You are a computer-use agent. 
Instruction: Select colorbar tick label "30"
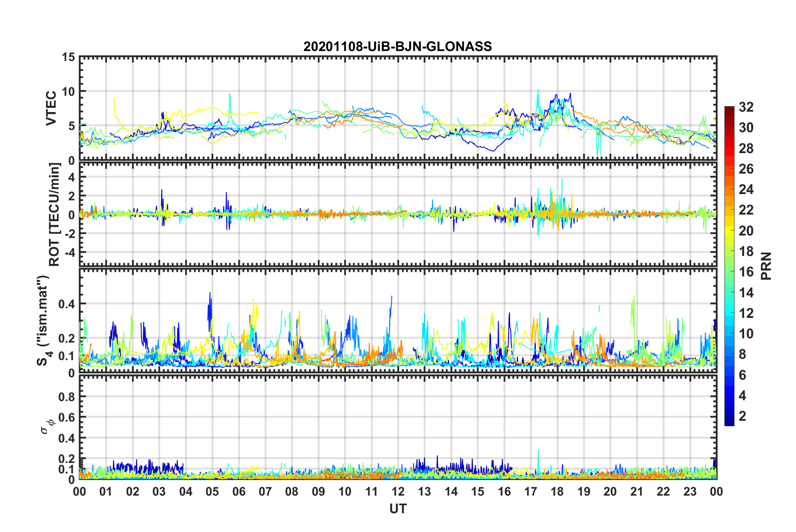point(746,128)
